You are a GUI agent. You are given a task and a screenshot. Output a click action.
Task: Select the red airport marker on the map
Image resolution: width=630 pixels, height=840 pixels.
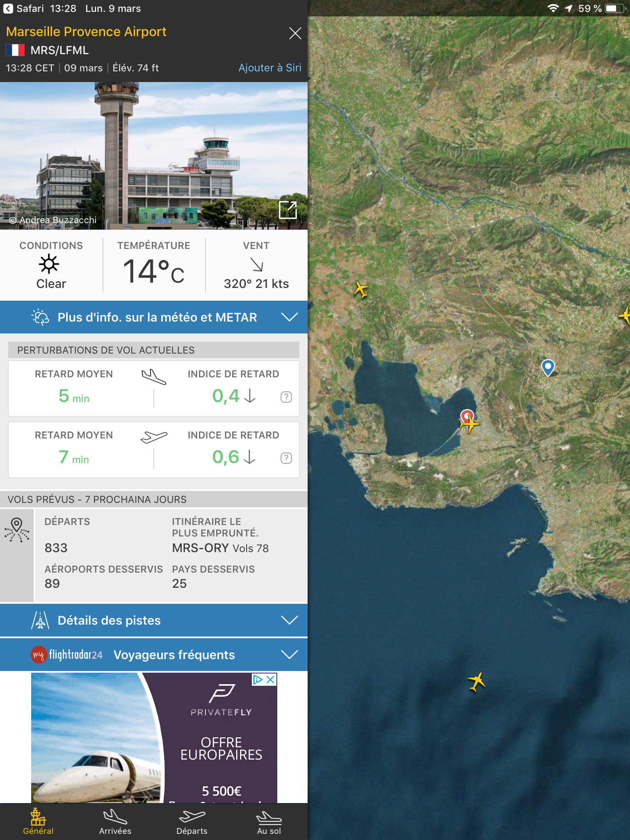click(x=467, y=416)
